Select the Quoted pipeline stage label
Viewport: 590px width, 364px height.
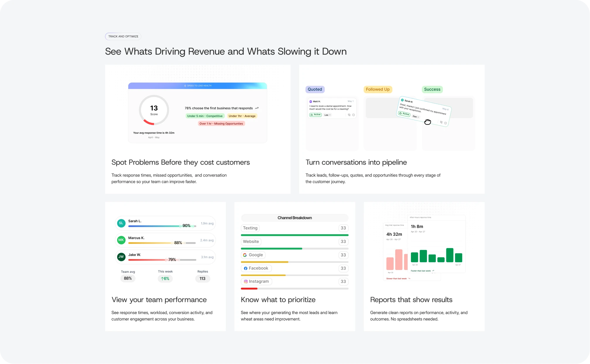(x=315, y=89)
